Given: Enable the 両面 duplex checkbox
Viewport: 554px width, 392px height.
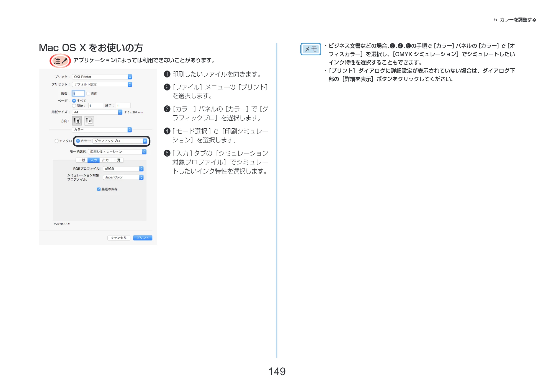Looking at the screenshot, I should 88,94.
